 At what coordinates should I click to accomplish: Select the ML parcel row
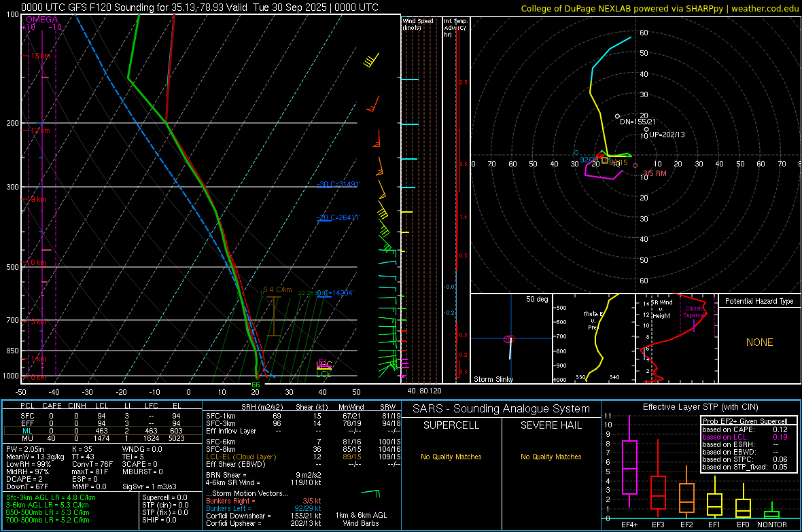click(103, 431)
